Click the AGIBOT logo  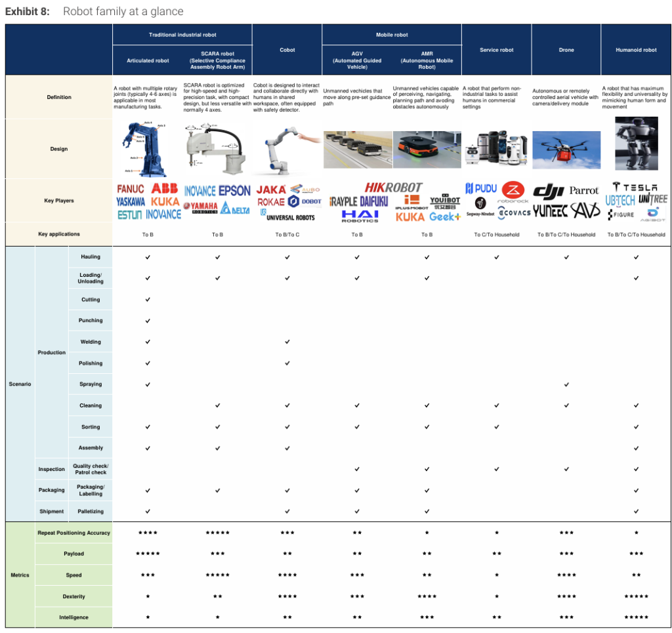[x=653, y=214]
